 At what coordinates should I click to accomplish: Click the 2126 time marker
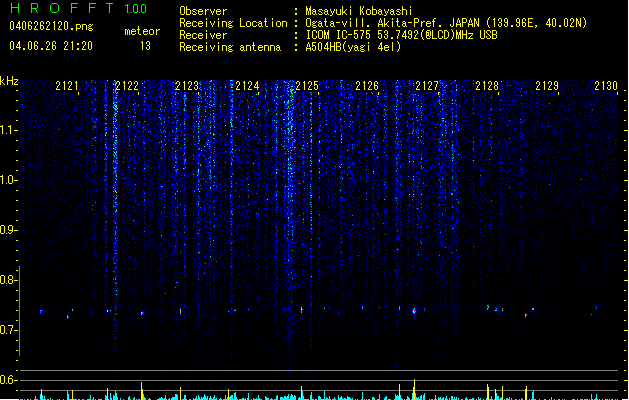click(x=367, y=86)
